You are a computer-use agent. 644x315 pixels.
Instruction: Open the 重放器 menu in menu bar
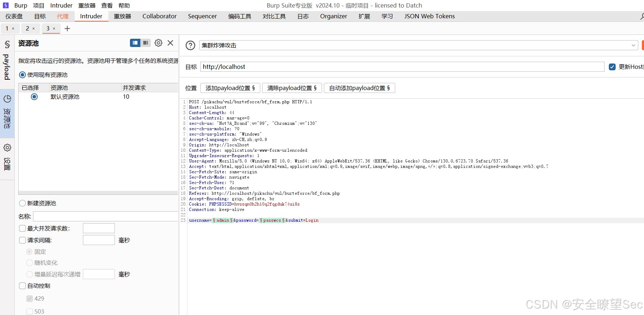87,5
